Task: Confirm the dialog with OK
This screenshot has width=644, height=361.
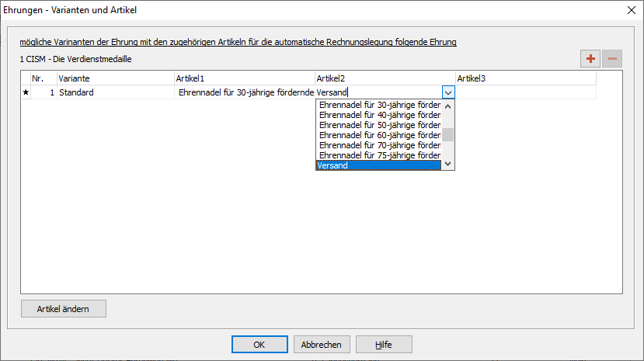Action: tap(259, 345)
